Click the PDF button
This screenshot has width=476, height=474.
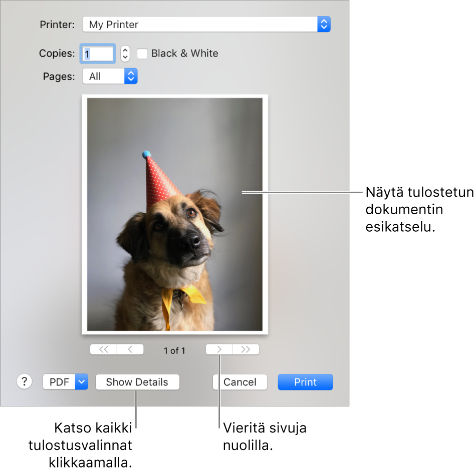point(59,382)
